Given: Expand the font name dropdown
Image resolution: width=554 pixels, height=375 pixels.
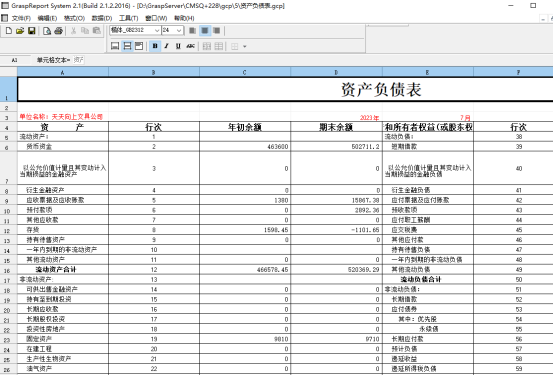Looking at the screenshot, I should [x=157, y=31].
